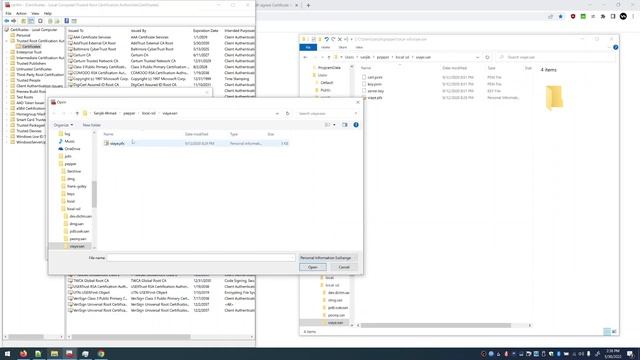The height and width of the screenshot is (360, 640).
Task: Open a new browser tab with plus
Action: [308, 5]
